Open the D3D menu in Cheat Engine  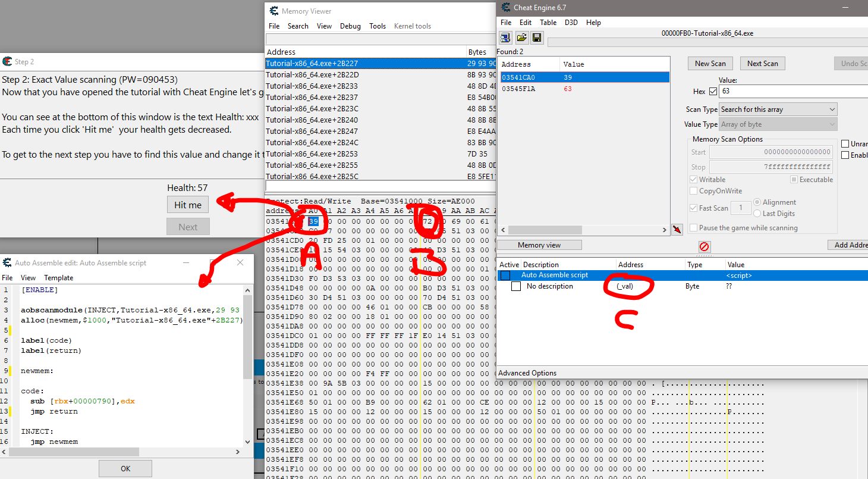pos(571,23)
